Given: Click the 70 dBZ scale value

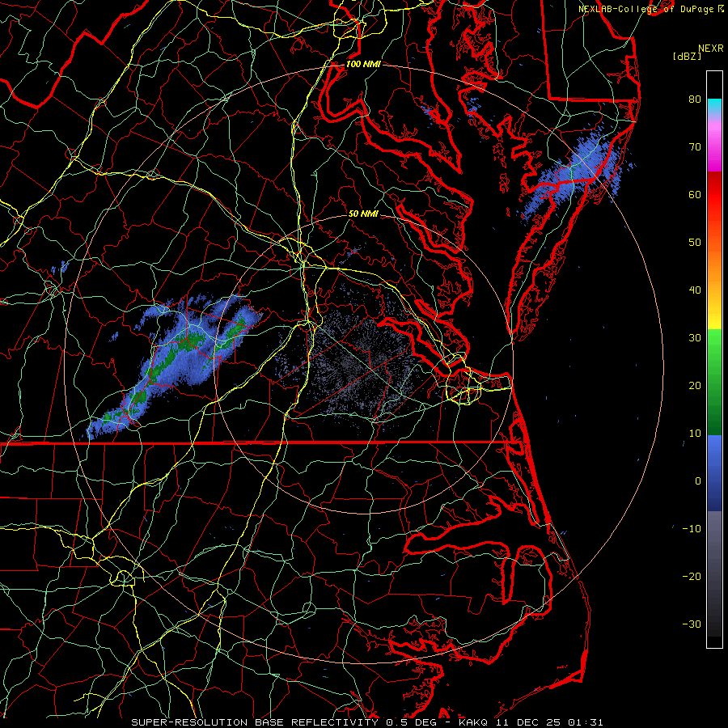Looking at the screenshot, I should [x=695, y=147].
